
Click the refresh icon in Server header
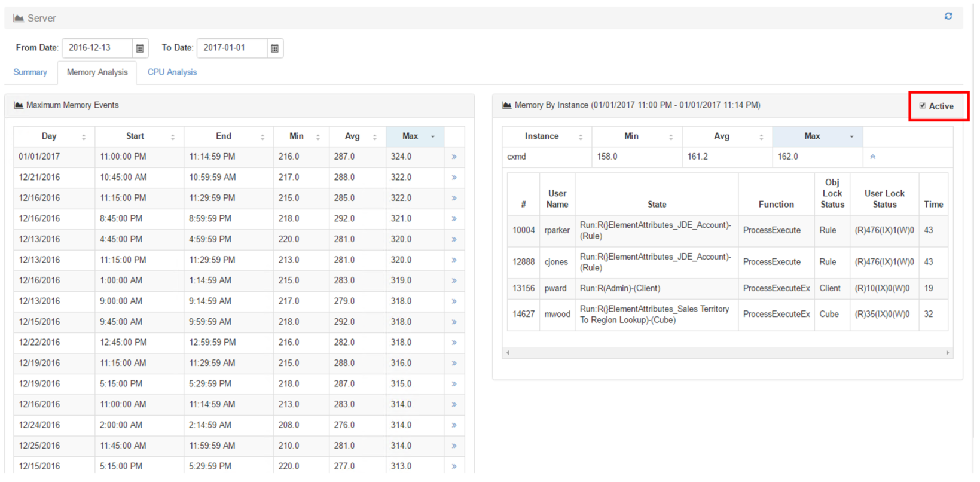(948, 16)
